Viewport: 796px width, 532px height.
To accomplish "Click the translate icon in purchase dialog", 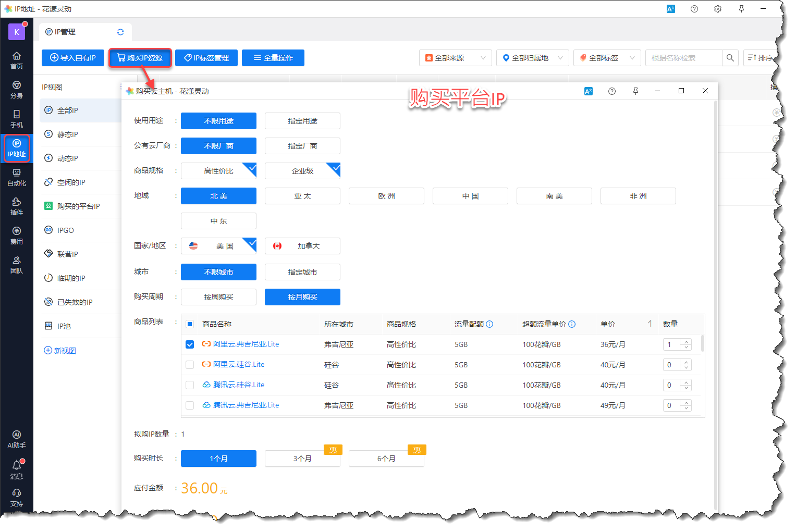I will [589, 91].
